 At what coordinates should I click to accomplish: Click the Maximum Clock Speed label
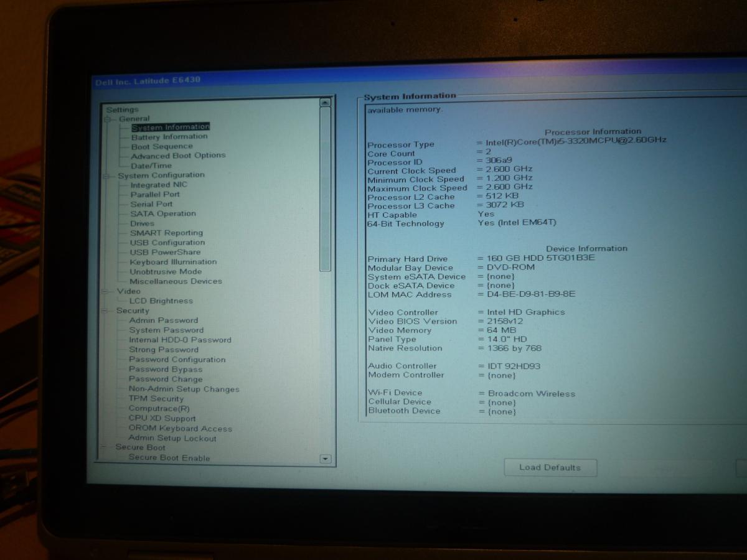[x=417, y=188]
